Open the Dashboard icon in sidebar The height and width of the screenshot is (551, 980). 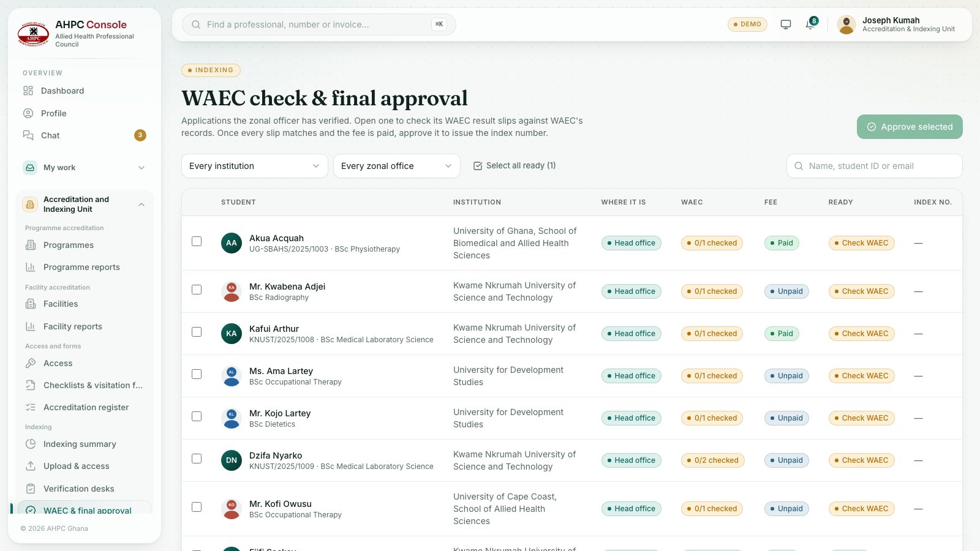[x=28, y=91]
